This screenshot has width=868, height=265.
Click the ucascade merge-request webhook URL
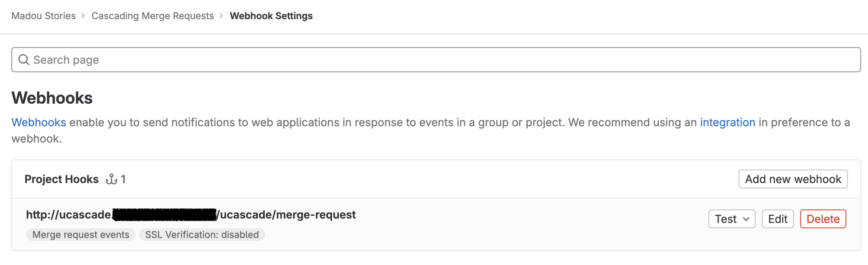tap(191, 214)
